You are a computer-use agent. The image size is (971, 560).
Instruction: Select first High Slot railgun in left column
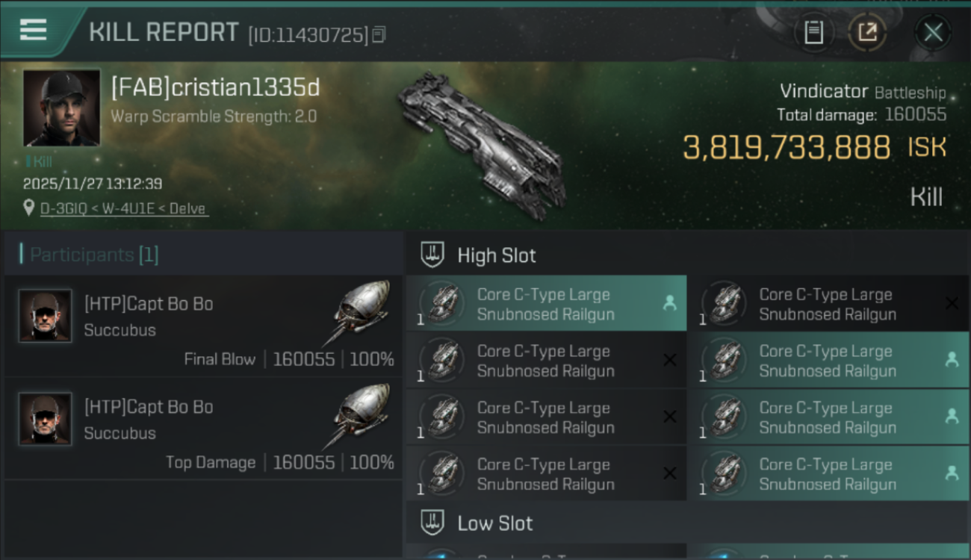tap(545, 304)
